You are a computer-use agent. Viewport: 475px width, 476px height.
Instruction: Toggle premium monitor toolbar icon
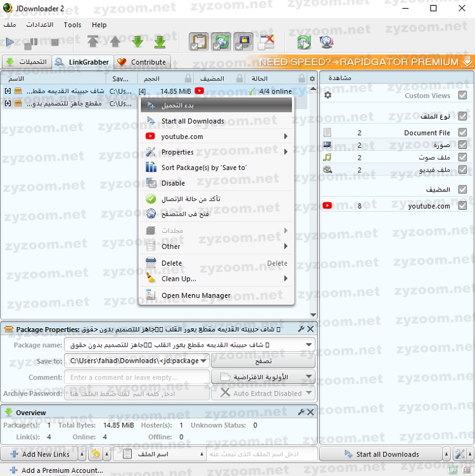point(243,42)
